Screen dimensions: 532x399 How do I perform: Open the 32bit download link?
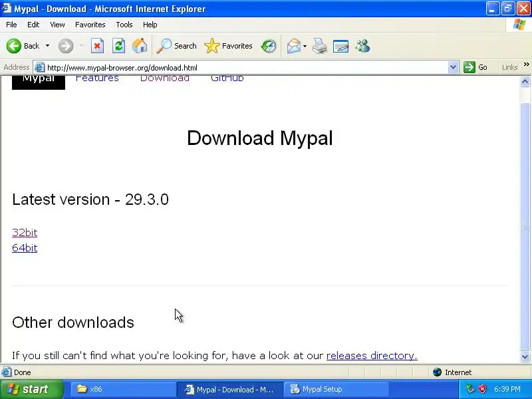25,232
